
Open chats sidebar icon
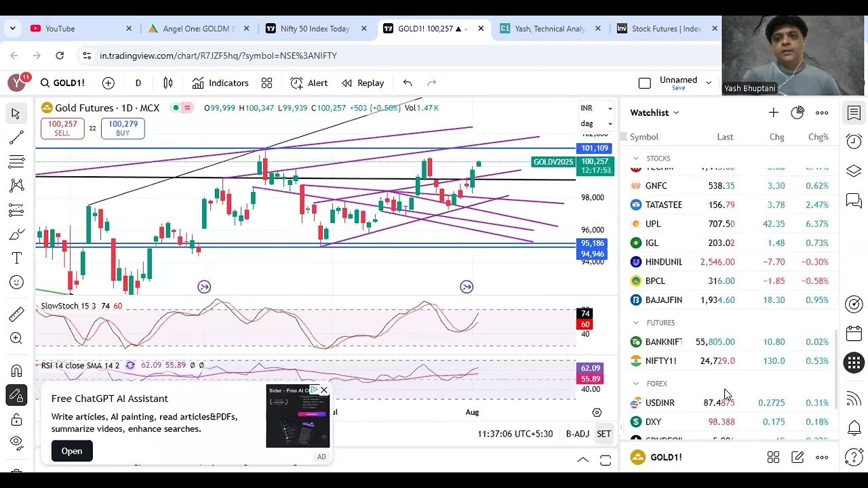854,201
